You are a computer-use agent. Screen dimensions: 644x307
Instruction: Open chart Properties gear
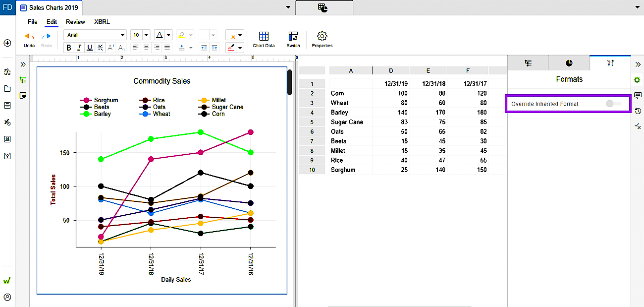coord(322,39)
